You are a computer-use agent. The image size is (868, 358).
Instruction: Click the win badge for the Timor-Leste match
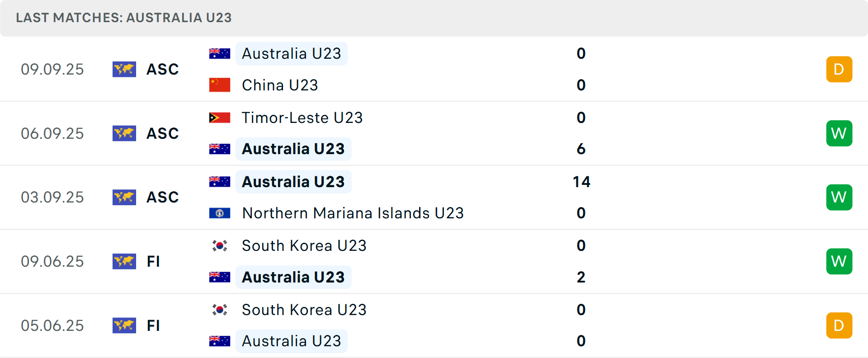pyautogui.click(x=839, y=133)
